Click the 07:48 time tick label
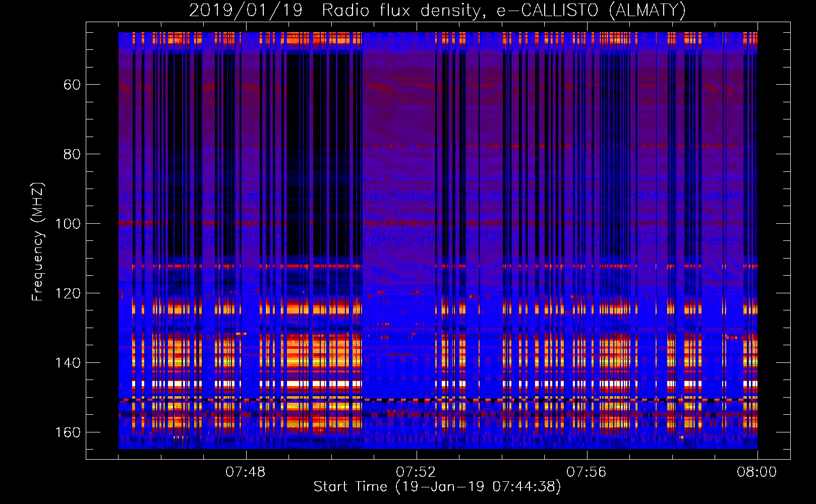This screenshot has width=816, height=504. pyautogui.click(x=246, y=472)
